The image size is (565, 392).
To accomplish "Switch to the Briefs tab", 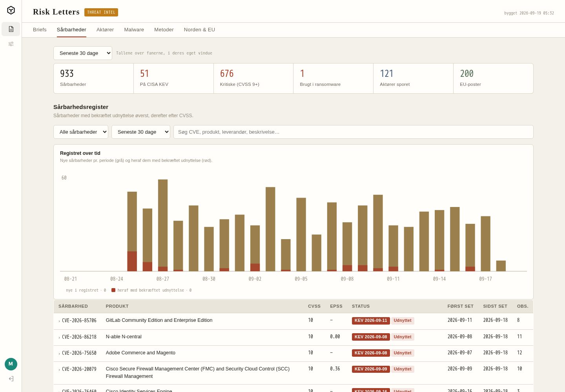I will tap(40, 30).
